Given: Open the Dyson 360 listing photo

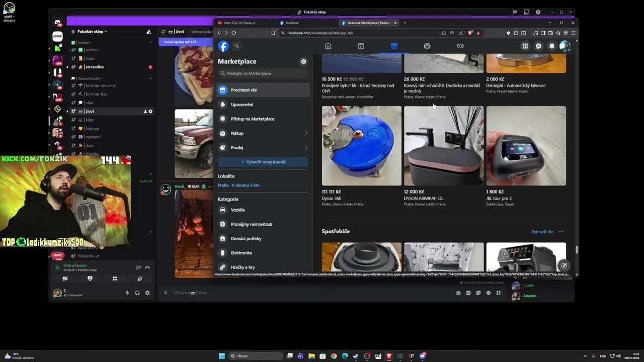Looking at the screenshot, I should click(x=362, y=146).
